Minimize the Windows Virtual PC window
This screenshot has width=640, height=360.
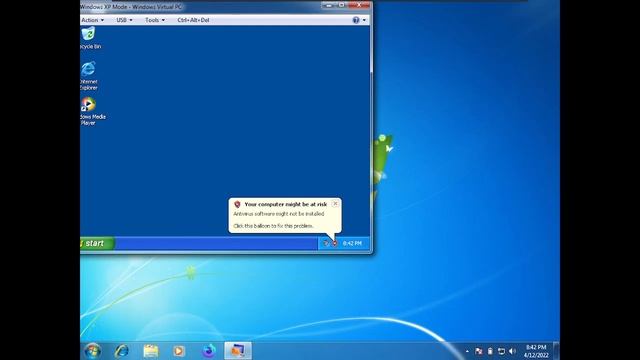pyautogui.click(x=329, y=5)
